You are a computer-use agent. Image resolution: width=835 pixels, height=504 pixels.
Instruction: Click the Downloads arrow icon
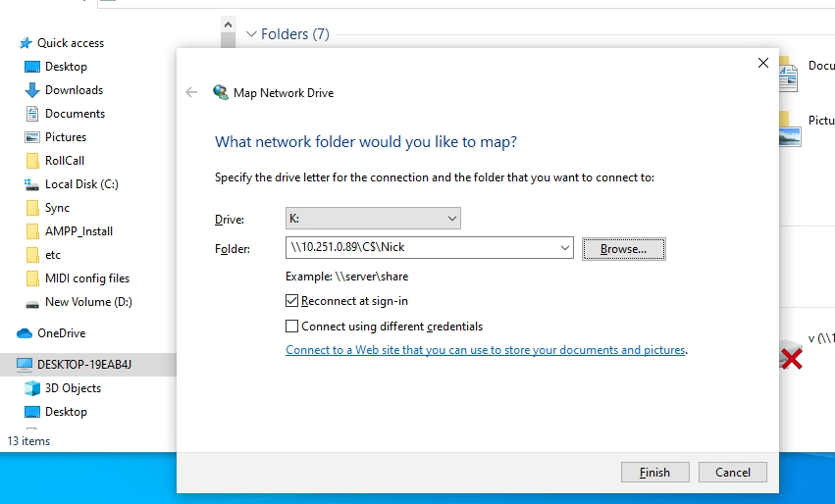(32, 90)
